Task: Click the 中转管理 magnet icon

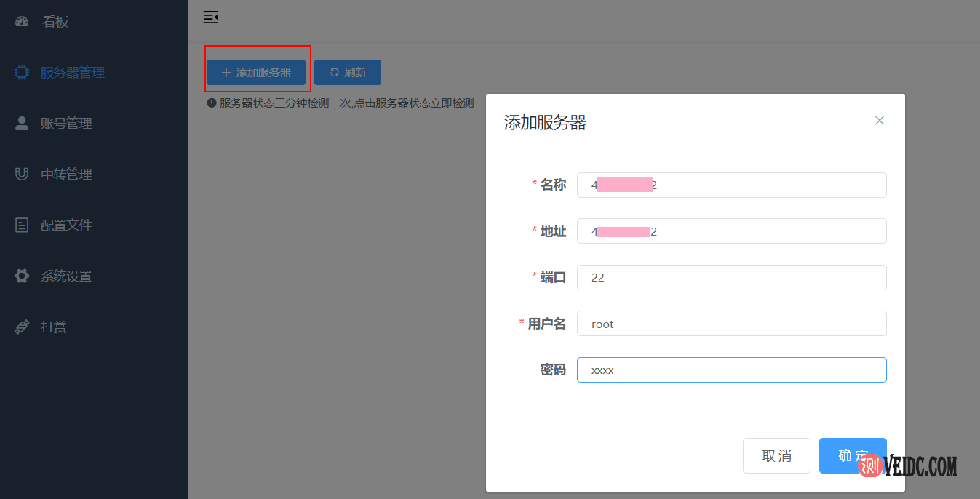Action: pos(22,174)
